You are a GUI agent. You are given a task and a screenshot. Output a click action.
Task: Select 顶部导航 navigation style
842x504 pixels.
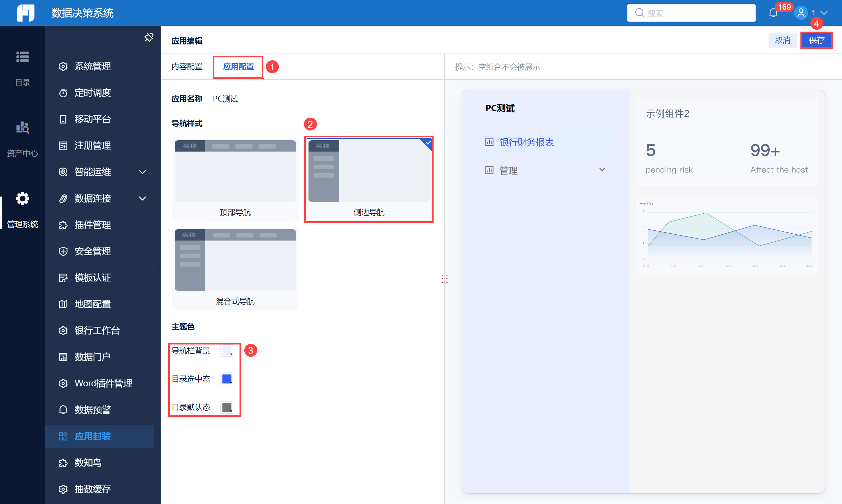tap(235, 180)
